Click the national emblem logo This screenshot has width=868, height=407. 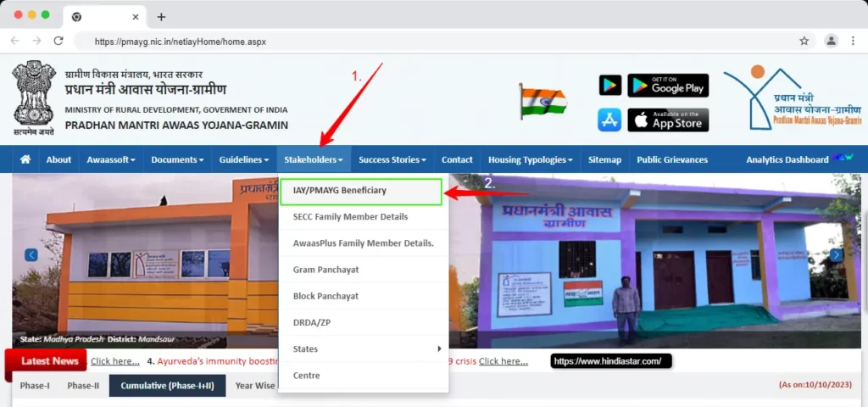pyautogui.click(x=34, y=98)
